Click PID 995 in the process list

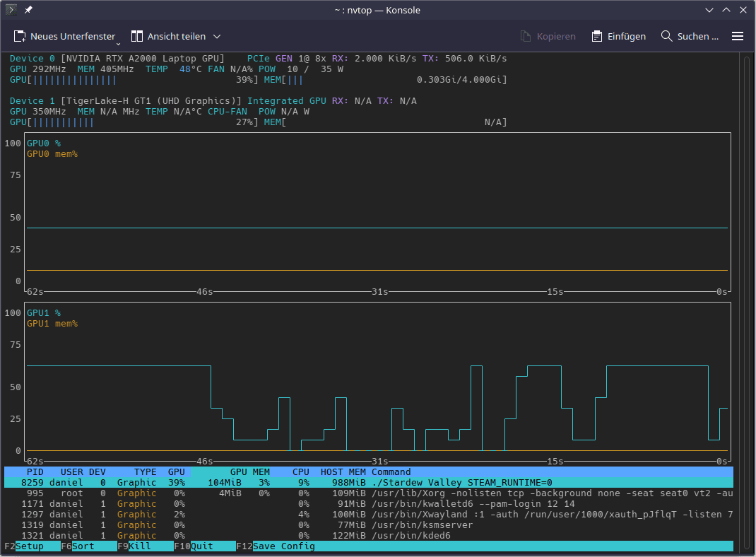35,493
